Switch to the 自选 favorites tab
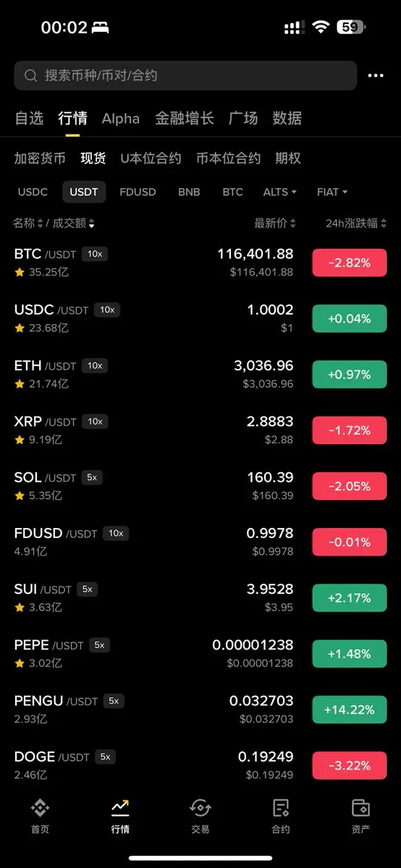401x868 pixels. (29, 118)
